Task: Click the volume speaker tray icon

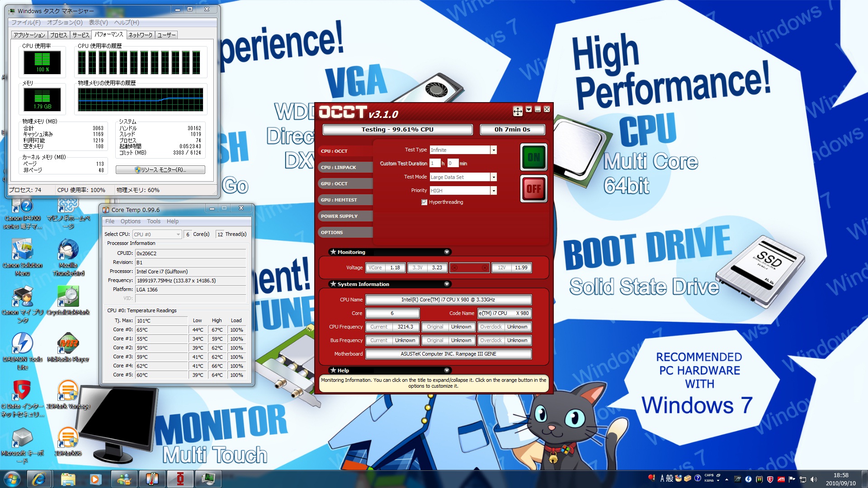Action: [x=814, y=479]
